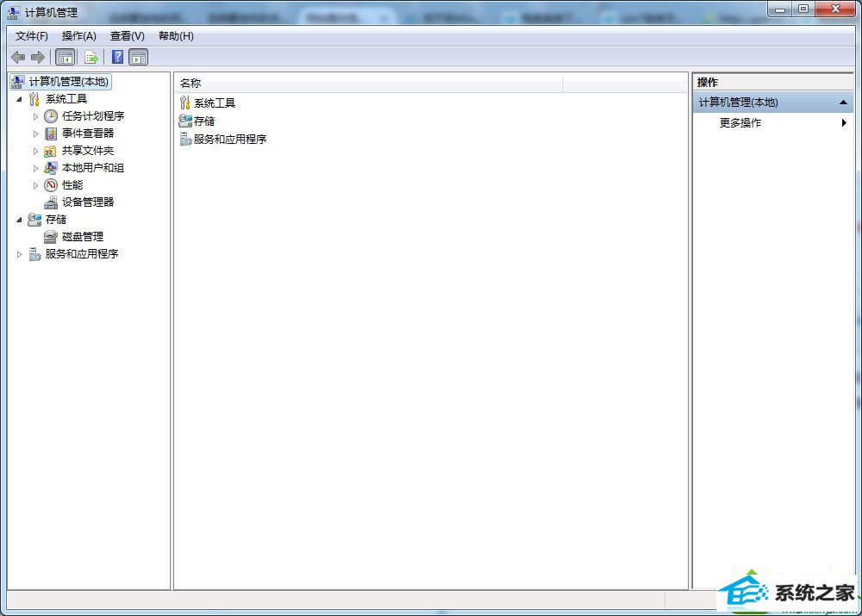Open the 操作(A) menu
Image resolution: width=862 pixels, height=616 pixels.
coord(78,36)
